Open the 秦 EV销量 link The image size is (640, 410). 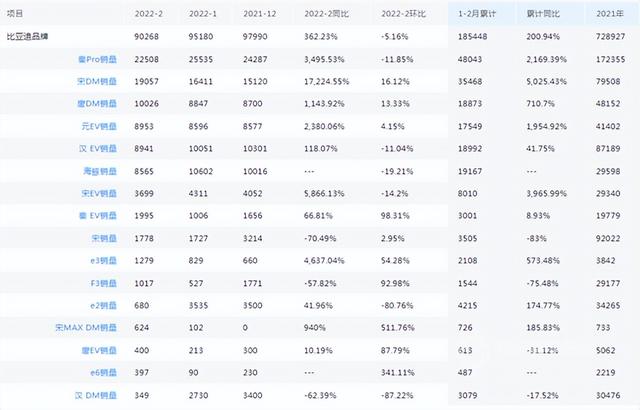98,215
